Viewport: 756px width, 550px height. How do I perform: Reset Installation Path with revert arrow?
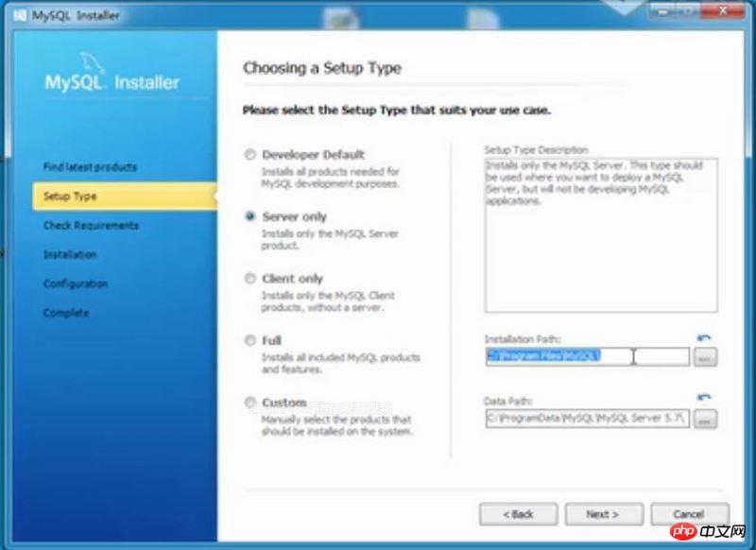704,337
